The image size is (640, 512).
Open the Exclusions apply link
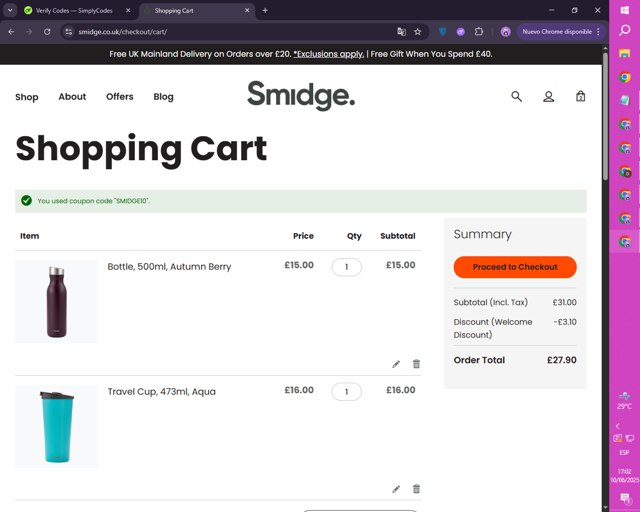click(x=328, y=54)
